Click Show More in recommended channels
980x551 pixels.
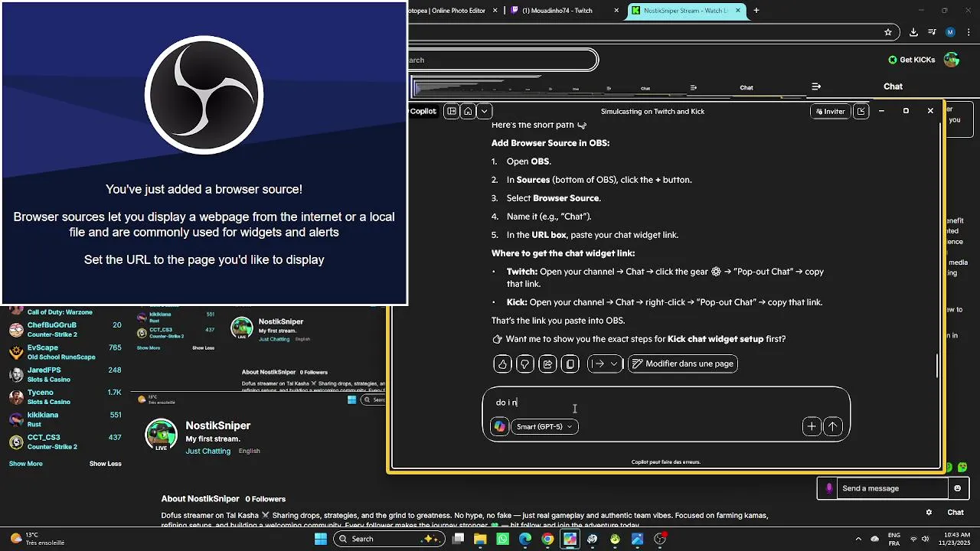pyautogui.click(x=26, y=464)
